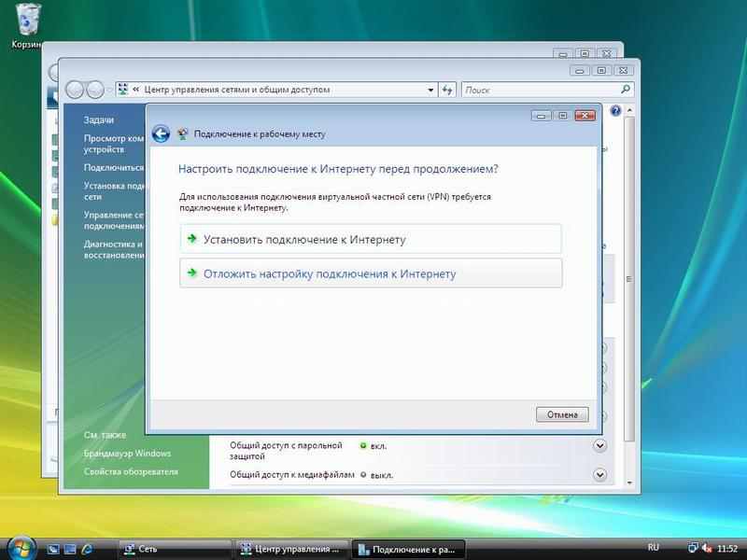Click the refresh icon beside address bar

(x=447, y=90)
